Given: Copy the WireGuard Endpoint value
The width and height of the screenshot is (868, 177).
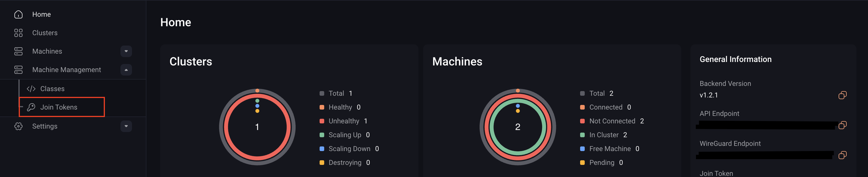Looking at the screenshot, I should [842, 155].
